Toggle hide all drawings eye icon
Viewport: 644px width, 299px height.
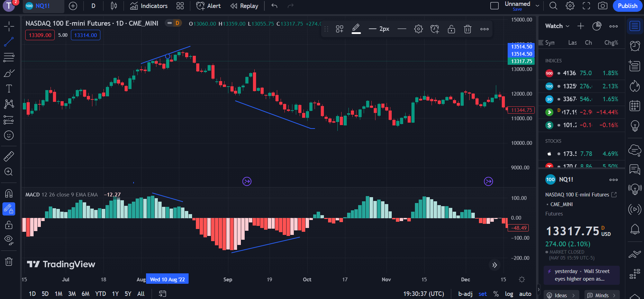pos(9,240)
